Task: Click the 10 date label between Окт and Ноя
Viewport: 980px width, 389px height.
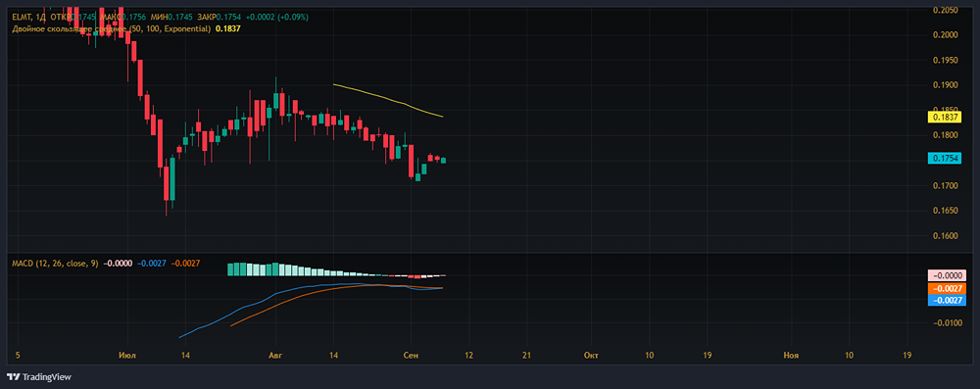Action: coord(649,356)
